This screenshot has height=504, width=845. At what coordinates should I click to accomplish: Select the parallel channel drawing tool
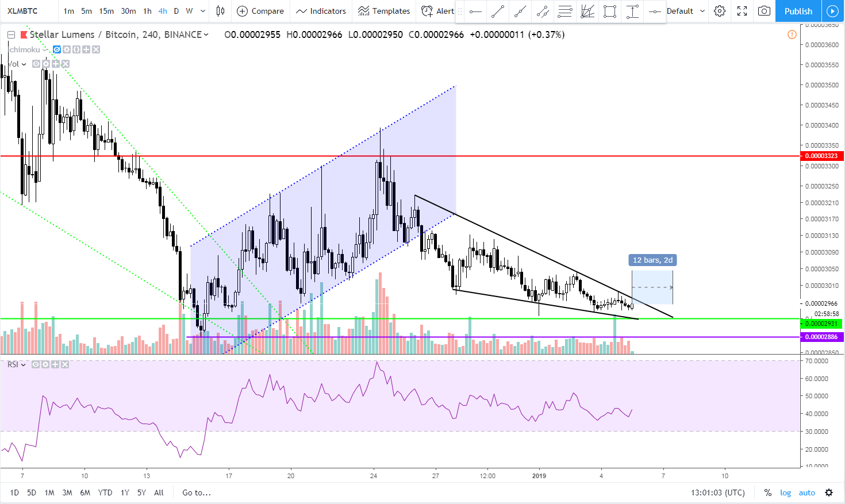(543, 11)
